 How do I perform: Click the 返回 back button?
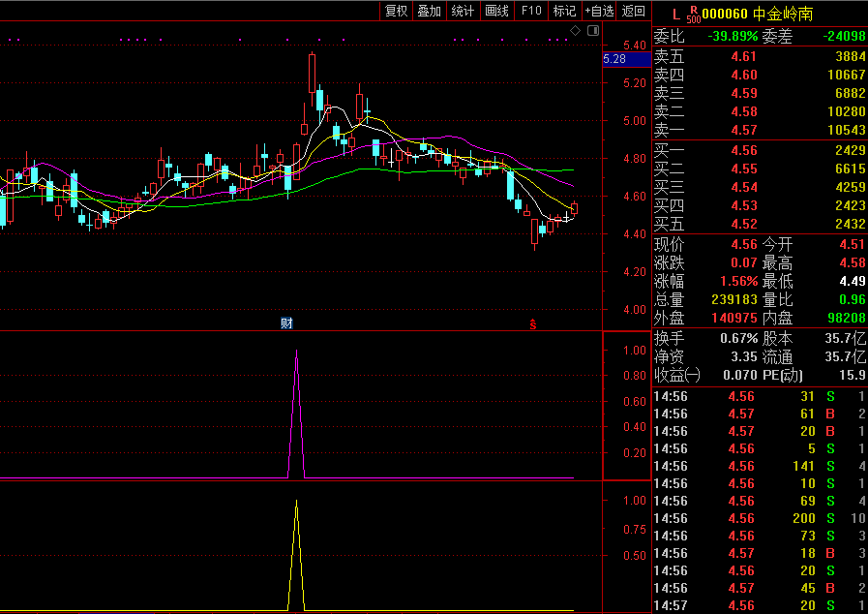[633, 11]
